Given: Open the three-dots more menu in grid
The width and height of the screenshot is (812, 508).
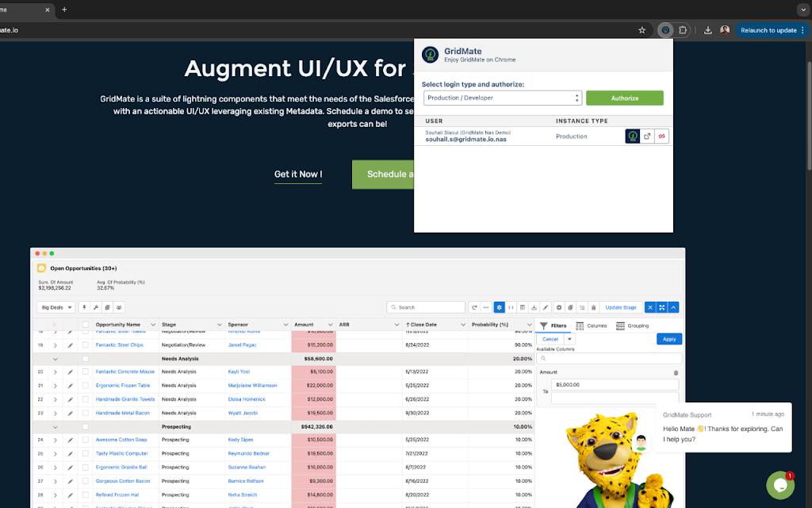Looking at the screenshot, I should (x=486, y=307).
